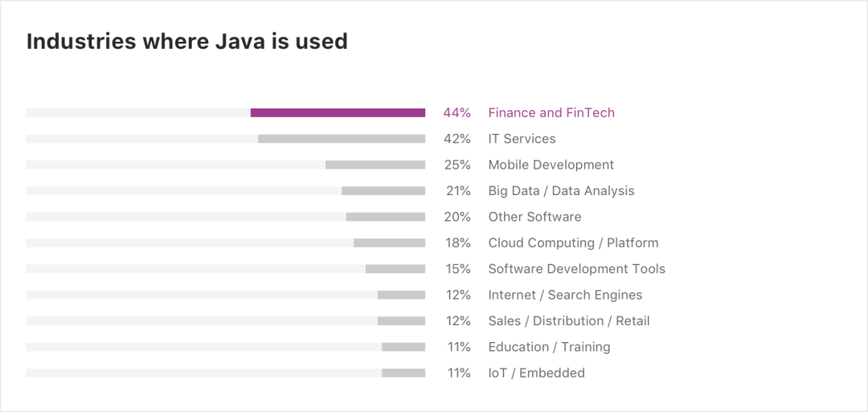The width and height of the screenshot is (868, 412).
Task: Click the IT Services label
Action: coord(522,139)
